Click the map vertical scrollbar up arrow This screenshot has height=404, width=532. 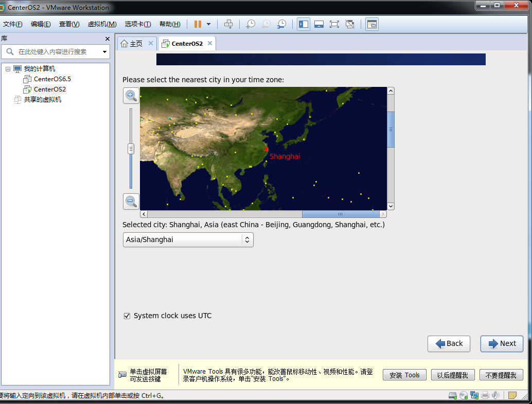391,91
